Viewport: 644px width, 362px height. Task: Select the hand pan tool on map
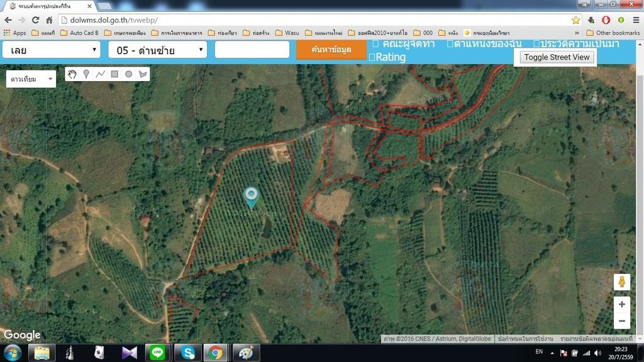point(72,74)
